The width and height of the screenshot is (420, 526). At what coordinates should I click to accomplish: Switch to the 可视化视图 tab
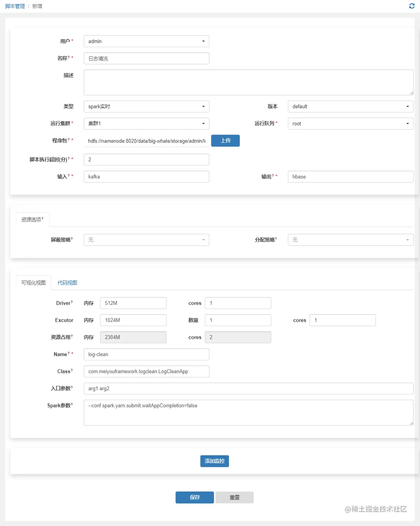33,283
